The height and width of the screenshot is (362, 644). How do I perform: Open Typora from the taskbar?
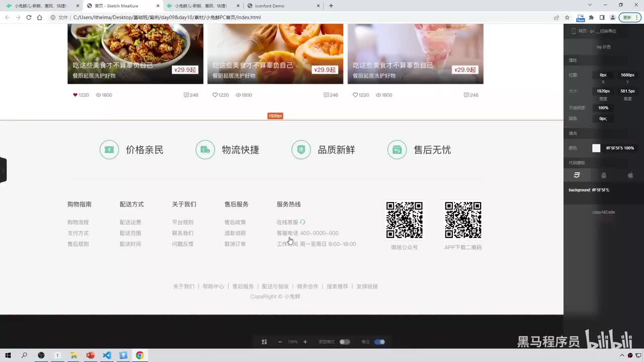[x=57, y=355]
